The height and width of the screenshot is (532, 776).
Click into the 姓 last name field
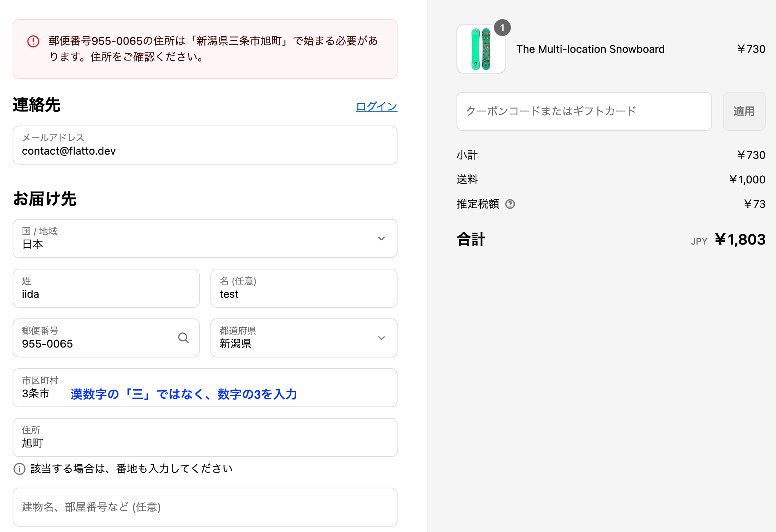106,289
